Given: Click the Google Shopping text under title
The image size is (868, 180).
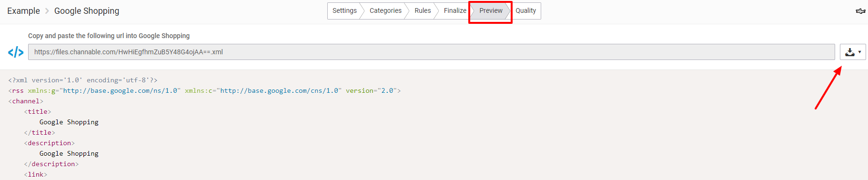Looking at the screenshot, I should [69, 122].
